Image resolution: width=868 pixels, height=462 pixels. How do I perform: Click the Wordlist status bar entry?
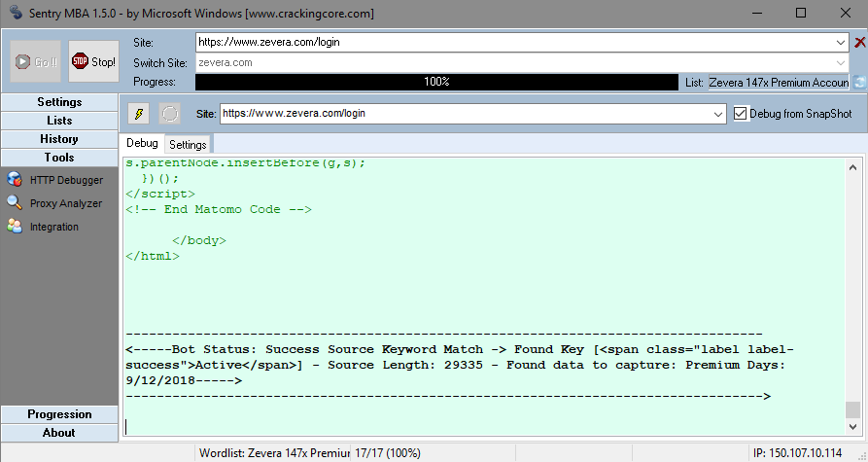point(273,452)
